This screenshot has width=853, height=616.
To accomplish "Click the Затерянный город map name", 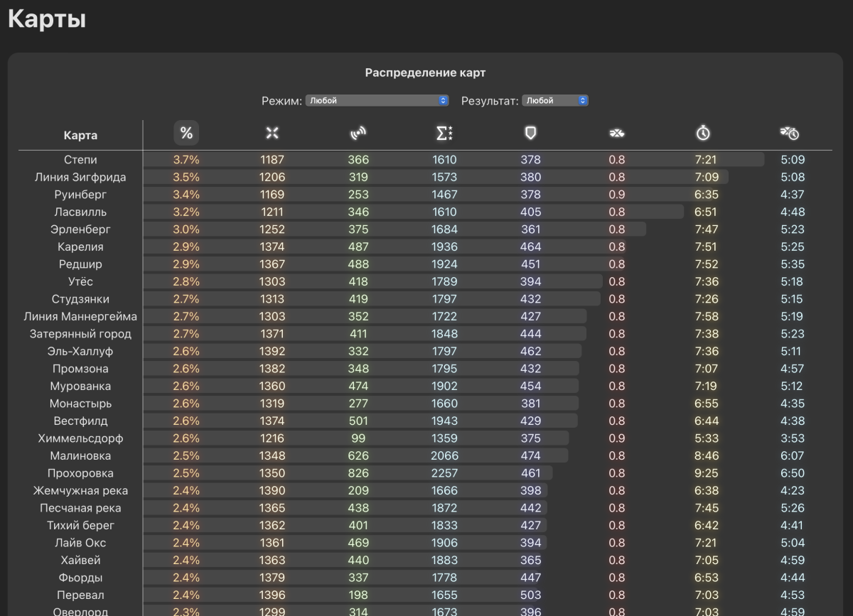I will tap(80, 334).
